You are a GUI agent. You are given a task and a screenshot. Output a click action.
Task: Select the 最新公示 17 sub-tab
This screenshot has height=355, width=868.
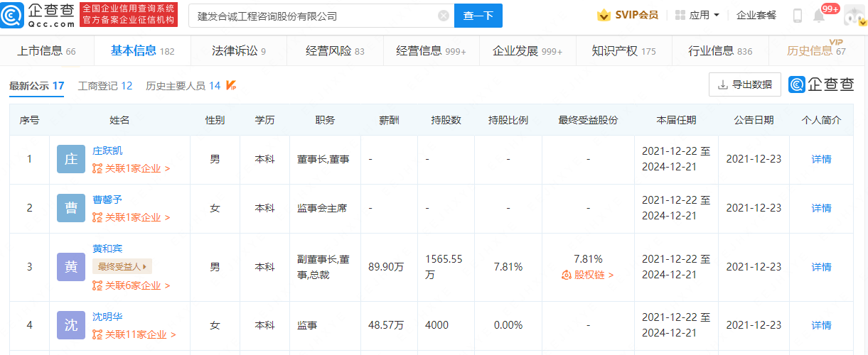click(x=36, y=86)
